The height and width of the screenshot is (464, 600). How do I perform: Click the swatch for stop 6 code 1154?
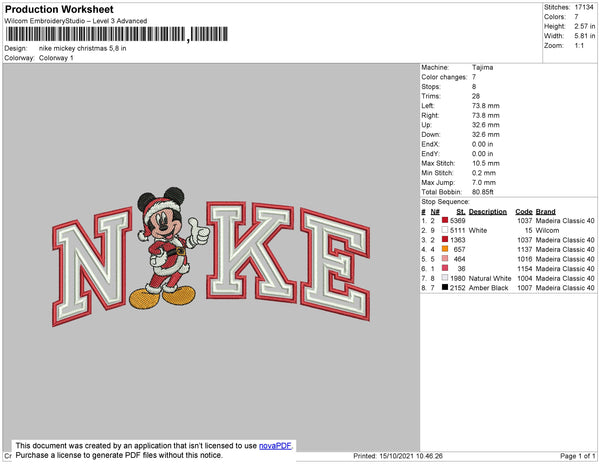coord(445,268)
